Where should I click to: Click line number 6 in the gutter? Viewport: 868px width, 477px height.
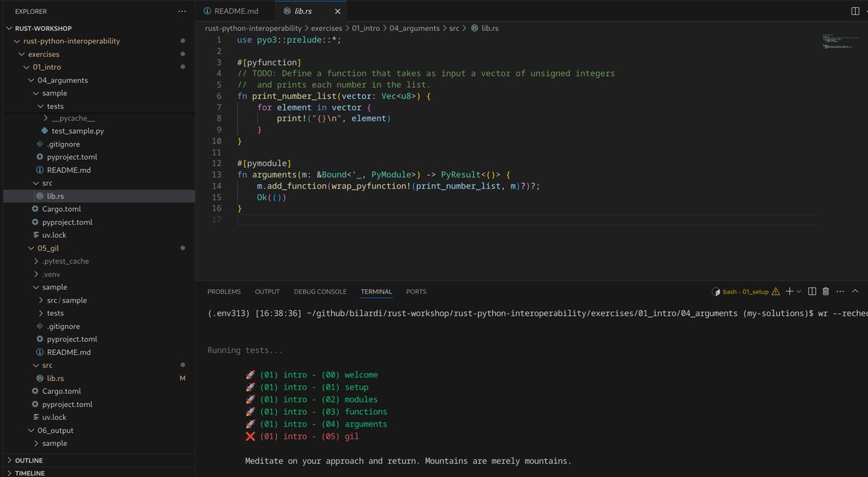pyautogui.click(x=218, y=96)
